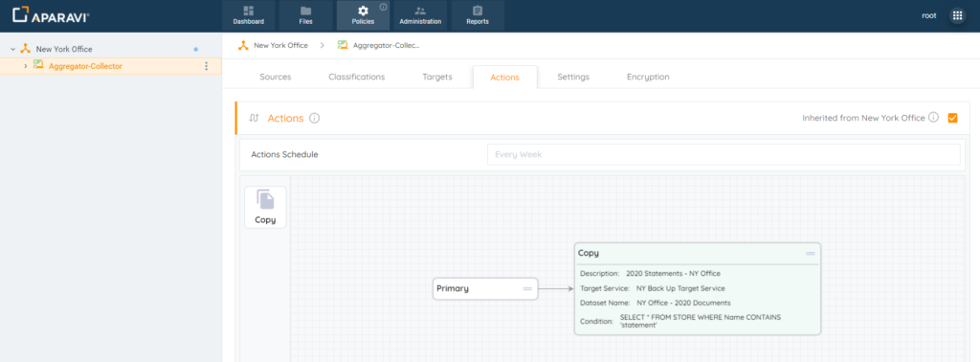Viewport: 980px width, 362px height.
Task: Switch to the Sources tab
Action: click(276, 77)
